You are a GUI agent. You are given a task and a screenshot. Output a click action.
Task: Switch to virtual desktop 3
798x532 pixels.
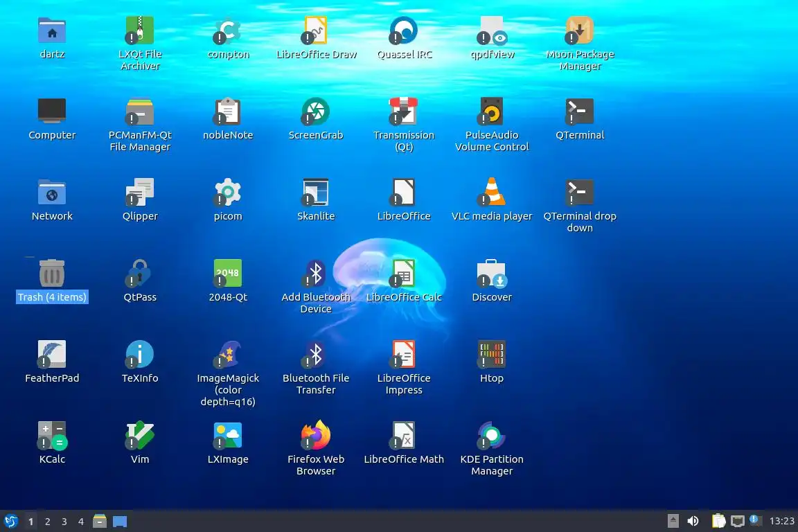tap(64, 522)
